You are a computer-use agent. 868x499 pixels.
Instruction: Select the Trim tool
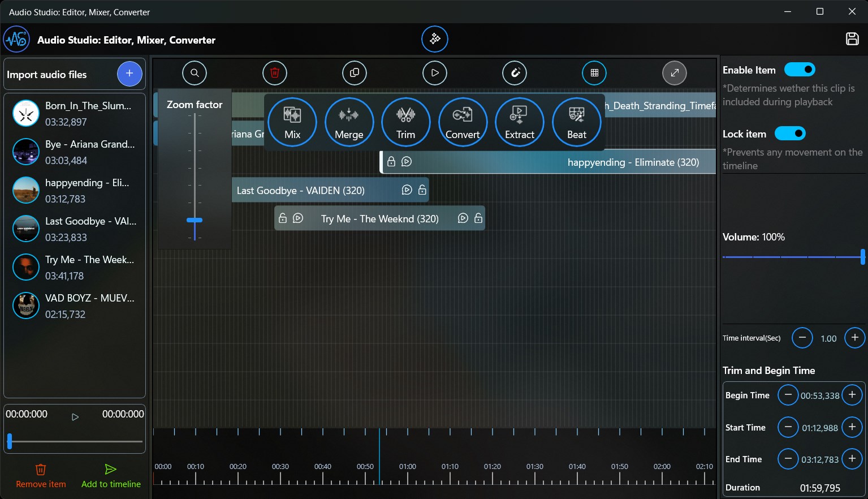(405, 122)
